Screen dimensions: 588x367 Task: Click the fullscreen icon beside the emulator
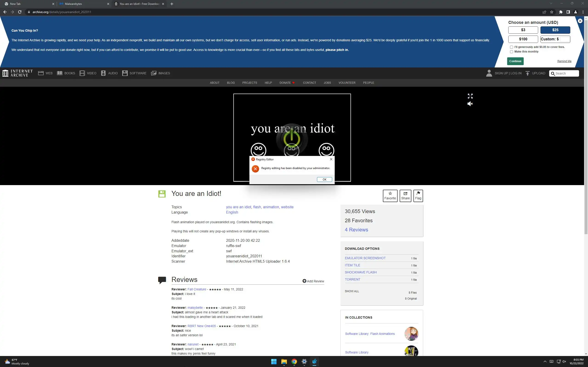470,96
